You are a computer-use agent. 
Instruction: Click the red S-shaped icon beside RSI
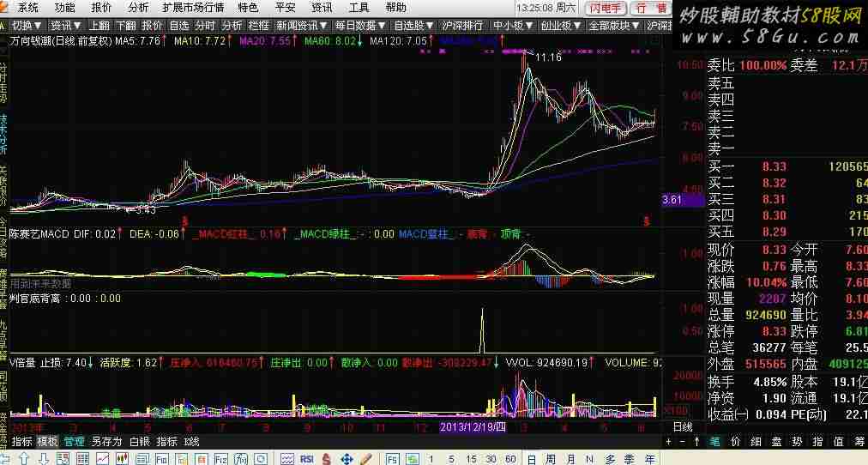[327, 459]
